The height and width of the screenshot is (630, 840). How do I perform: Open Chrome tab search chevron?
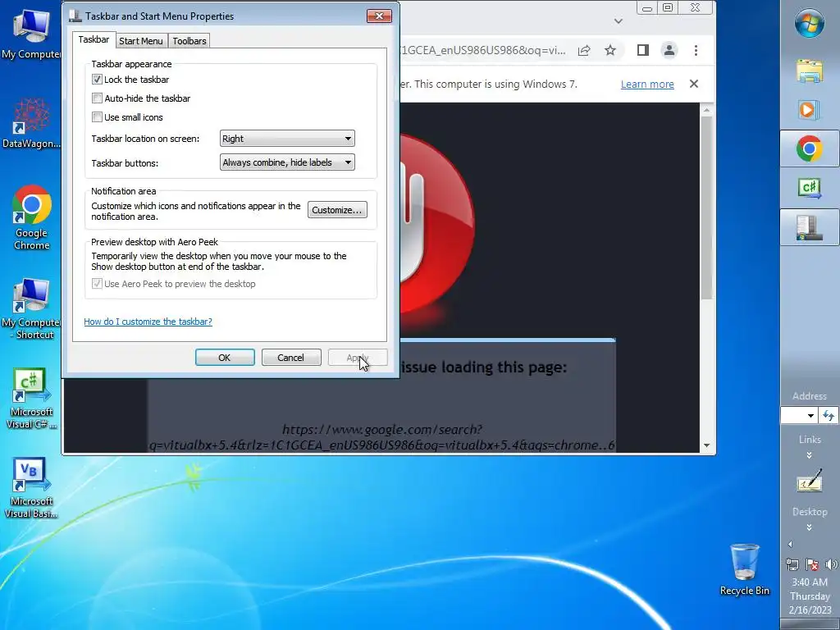click(619, 21)
